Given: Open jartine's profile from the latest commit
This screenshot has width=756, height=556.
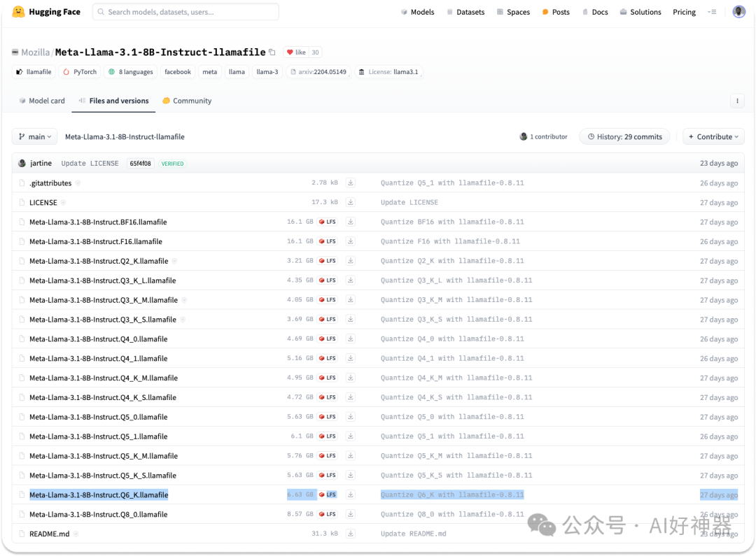Looking at the screenshot, I should (x=41, y=164).
